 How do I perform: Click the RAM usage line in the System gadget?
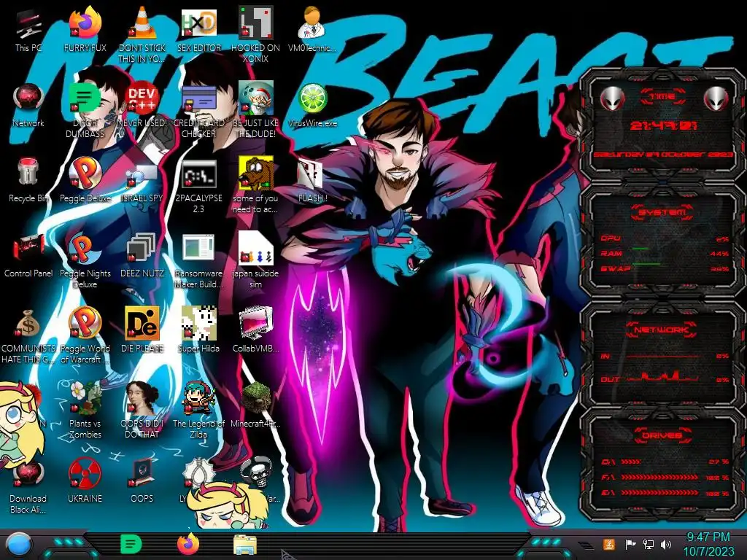point(665,253)
